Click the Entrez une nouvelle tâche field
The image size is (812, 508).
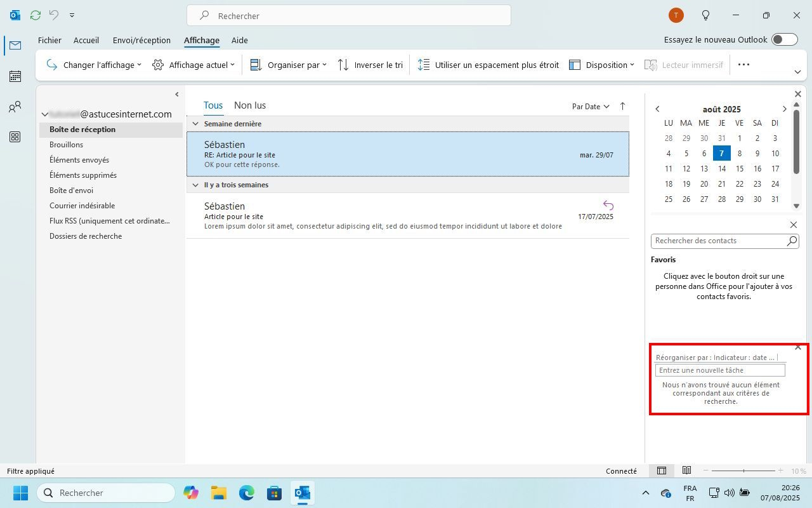(x=720, y=370)
